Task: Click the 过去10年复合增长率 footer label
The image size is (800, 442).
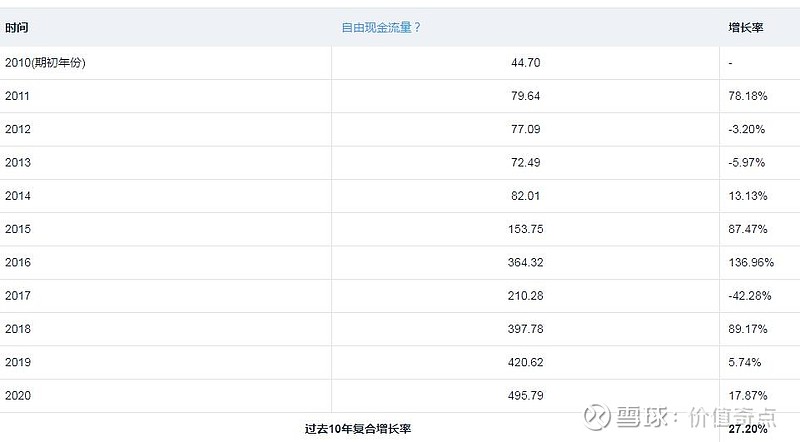Action: pos(358,428)
